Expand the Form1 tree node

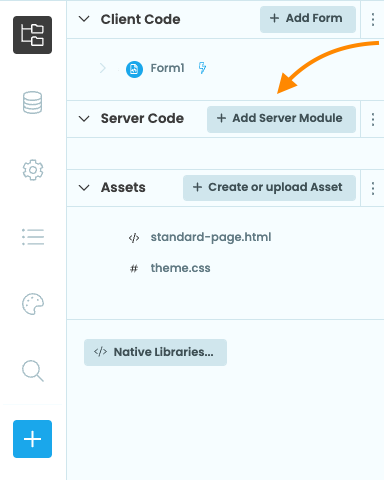pos(103,68)
